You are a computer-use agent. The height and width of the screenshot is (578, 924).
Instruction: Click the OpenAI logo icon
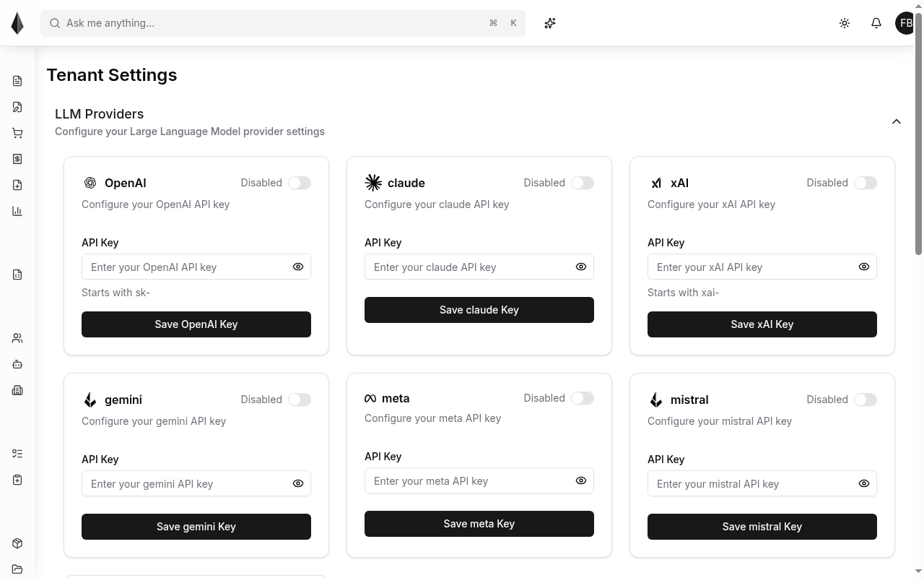(90, 183)
